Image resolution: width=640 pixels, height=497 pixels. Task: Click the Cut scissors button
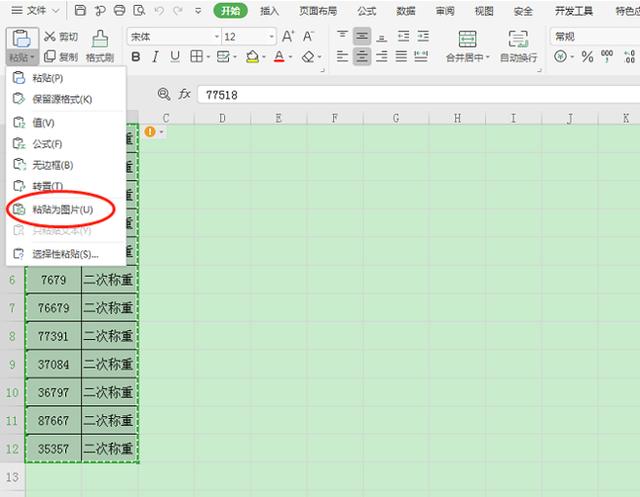coord(60,37)
